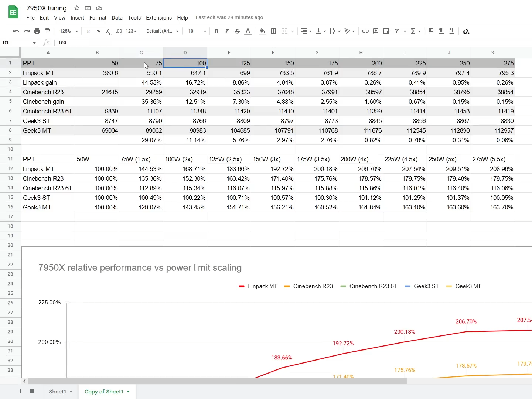Open the Extensions menu

159,18
